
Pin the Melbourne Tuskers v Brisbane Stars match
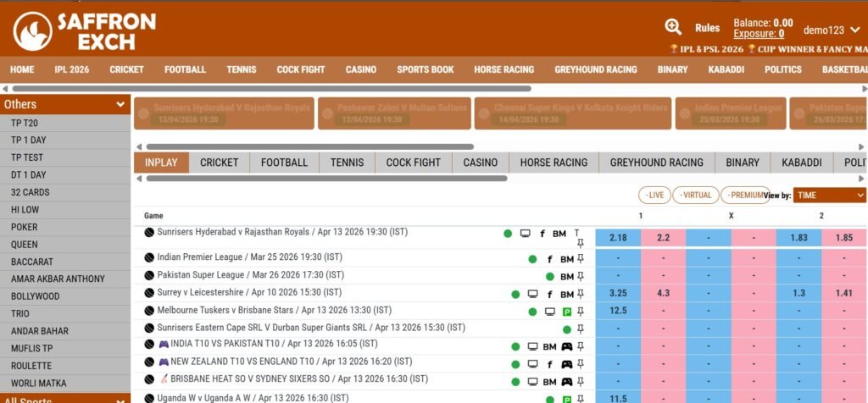click(580, 312)
